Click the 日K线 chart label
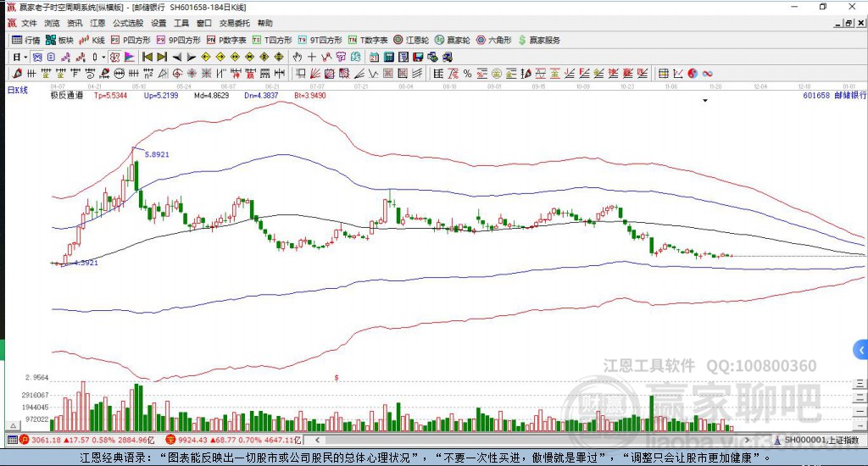Image resolution: width=868 pixels, height=466 pixels. [17, 90]
